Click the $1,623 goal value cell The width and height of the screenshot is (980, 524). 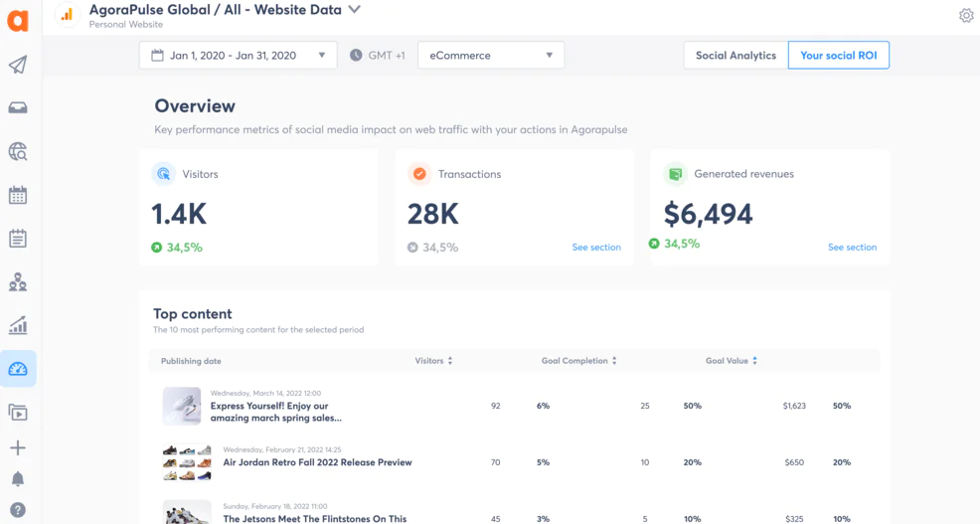click(x=794, y=406)
